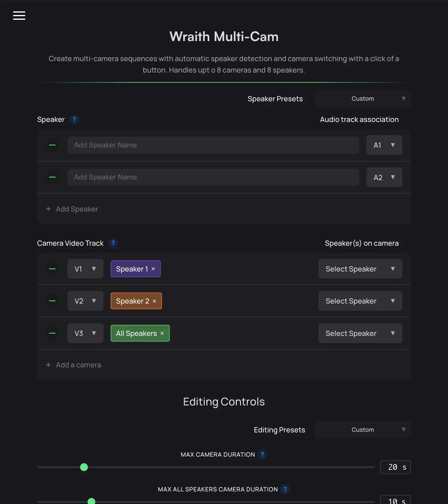Remove the Speaker 1 tag from camera V1
Viewport: 448px width, 504px height.
coord(153,269)
